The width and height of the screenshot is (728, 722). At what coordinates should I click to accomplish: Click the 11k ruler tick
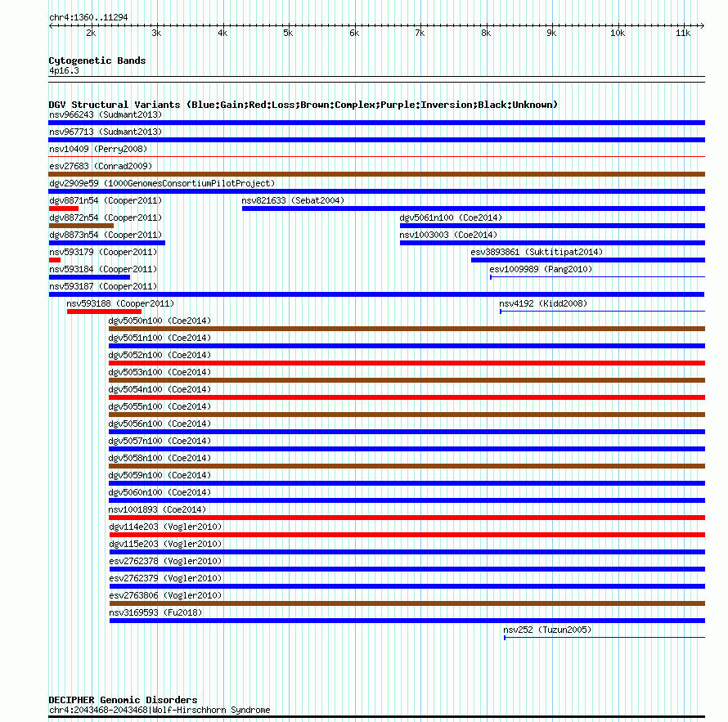pyautogui.click(x=683, y=33)
